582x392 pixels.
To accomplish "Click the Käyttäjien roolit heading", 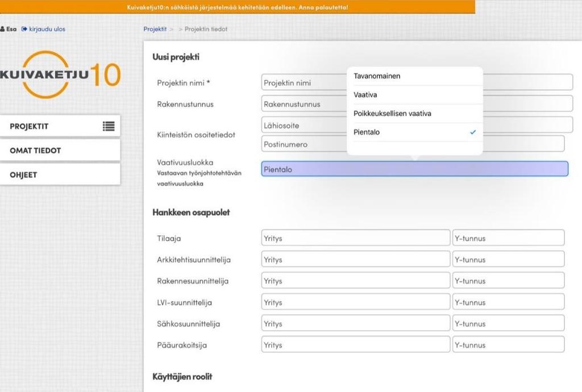I will tap(182, 377).
